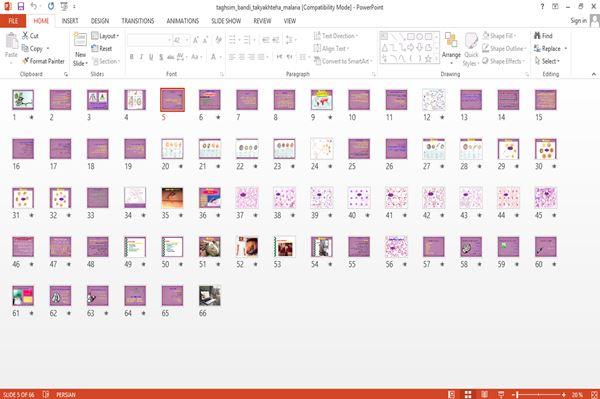The width and height of the screenshot is (600, 399).
Task: Activate Format Painter
Action: (x=43, y=61)
